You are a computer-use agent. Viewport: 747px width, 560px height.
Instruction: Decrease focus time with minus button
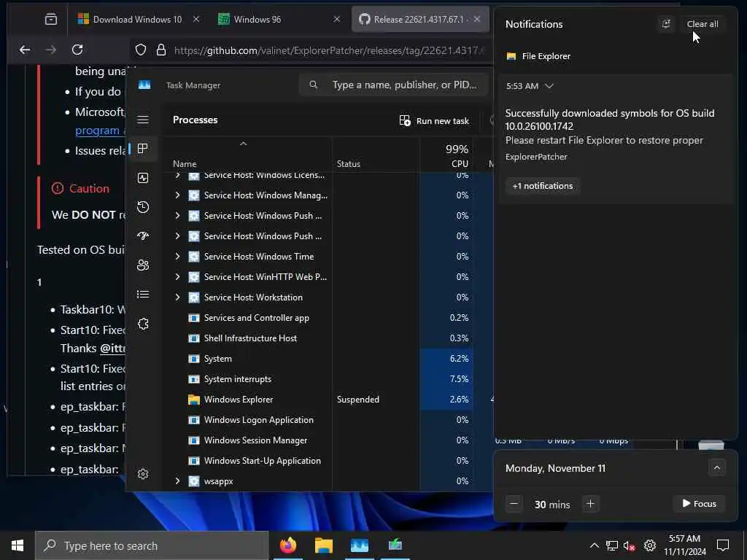point(514,504)
